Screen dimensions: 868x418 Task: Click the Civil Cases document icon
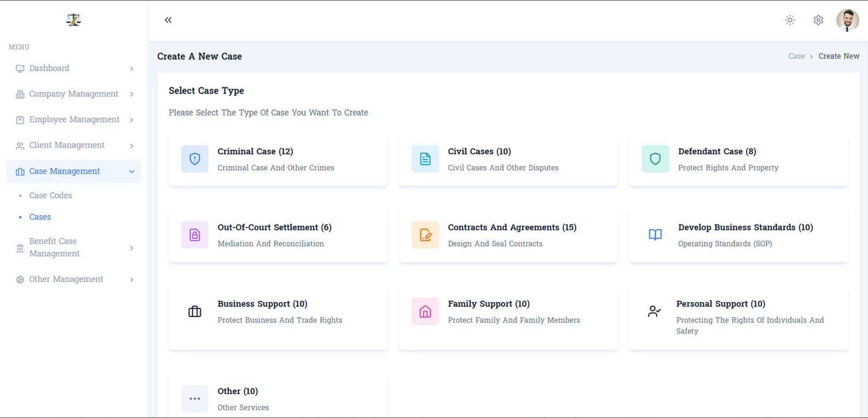click(425, 159)
